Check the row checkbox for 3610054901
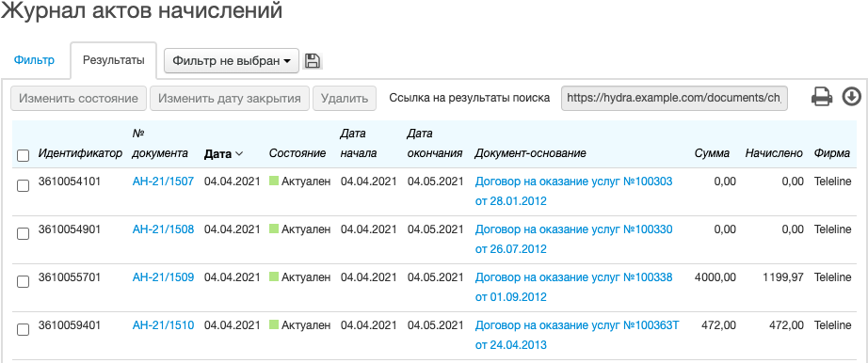 (x=23, y=234)
